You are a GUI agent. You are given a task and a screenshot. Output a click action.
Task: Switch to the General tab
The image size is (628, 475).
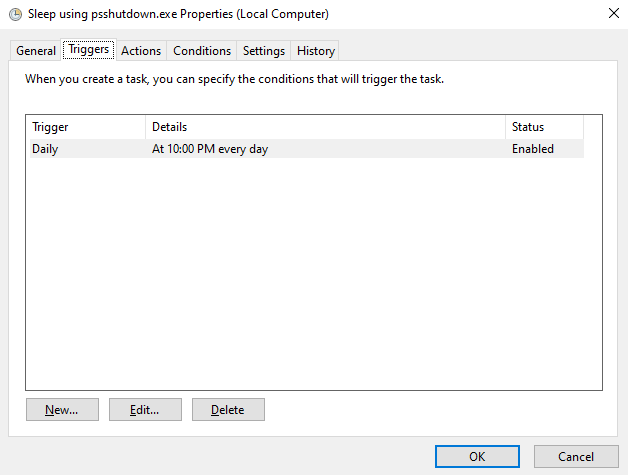[x=36, y=51]
